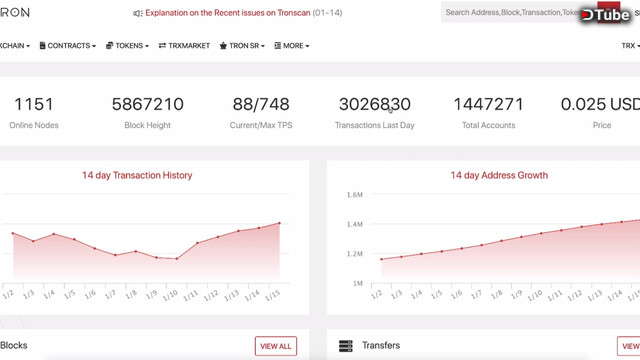Screen dimensions: 640x360
Task: Open the Tronscan issues explanation link
Action: coord(228,13)
